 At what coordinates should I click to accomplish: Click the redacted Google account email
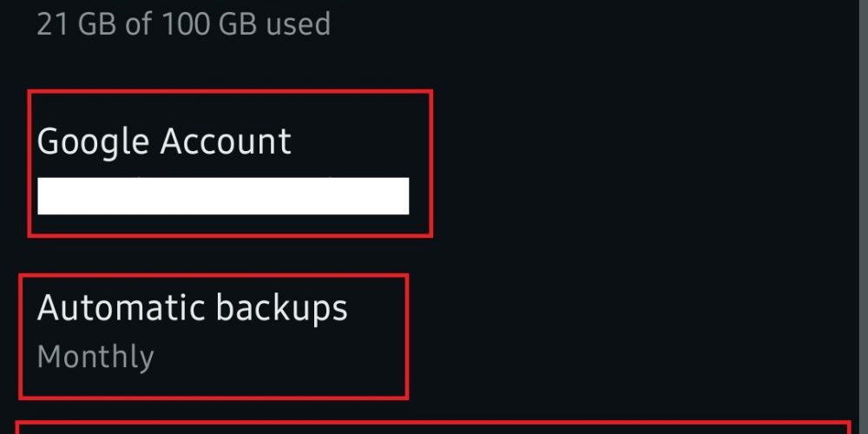coord(223,196)
